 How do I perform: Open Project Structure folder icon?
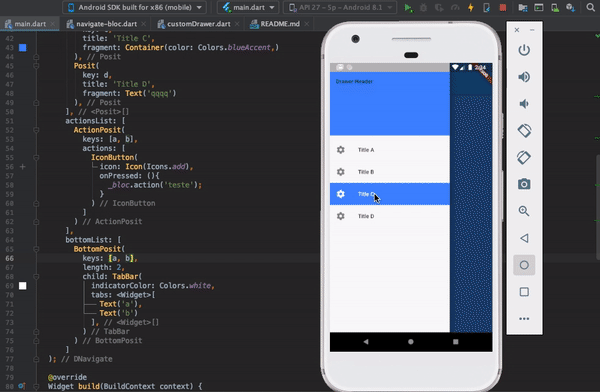[523, 8]
